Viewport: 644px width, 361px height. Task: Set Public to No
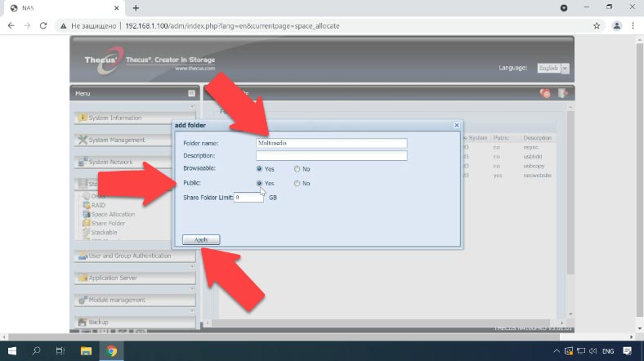pos(297,183)
